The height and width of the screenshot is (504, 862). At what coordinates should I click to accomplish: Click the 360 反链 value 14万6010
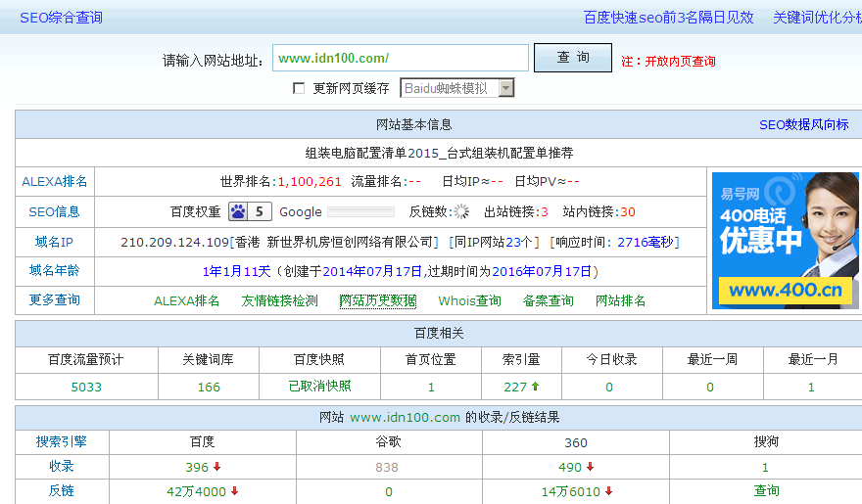point(571,491)
